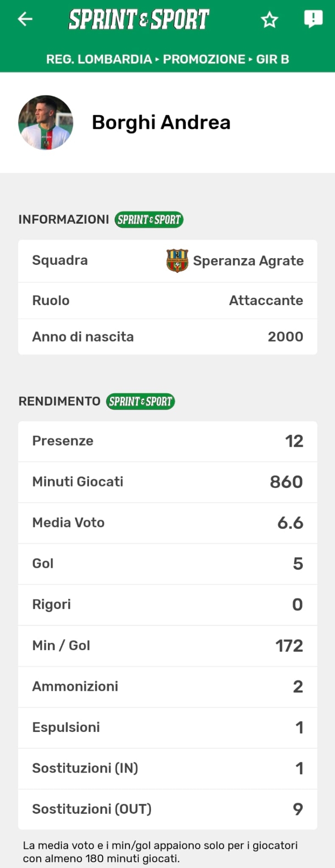Tap Sprint & Sport badge beside Informazioni
Screen dimensions: 335x868
coord(149,220)
